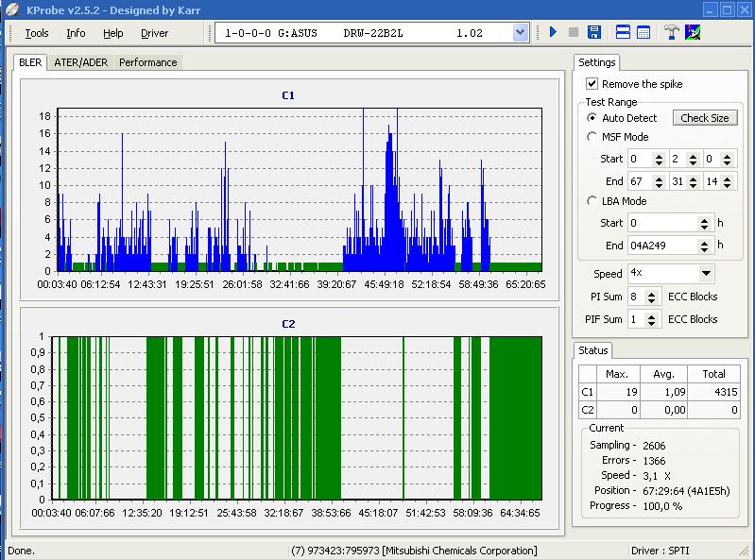Select the LBA Mode radio button
The height and width of the screenshot is (560, 755).
tap(592, 201)
